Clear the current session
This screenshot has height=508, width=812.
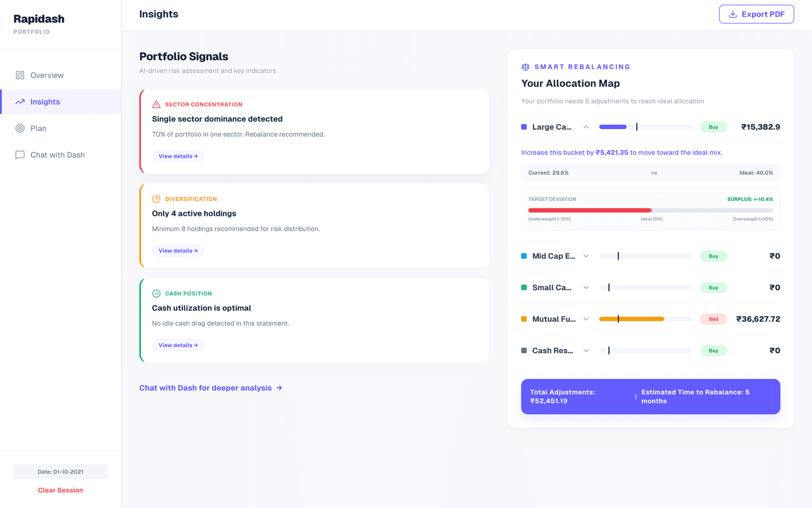click(61, 490)
